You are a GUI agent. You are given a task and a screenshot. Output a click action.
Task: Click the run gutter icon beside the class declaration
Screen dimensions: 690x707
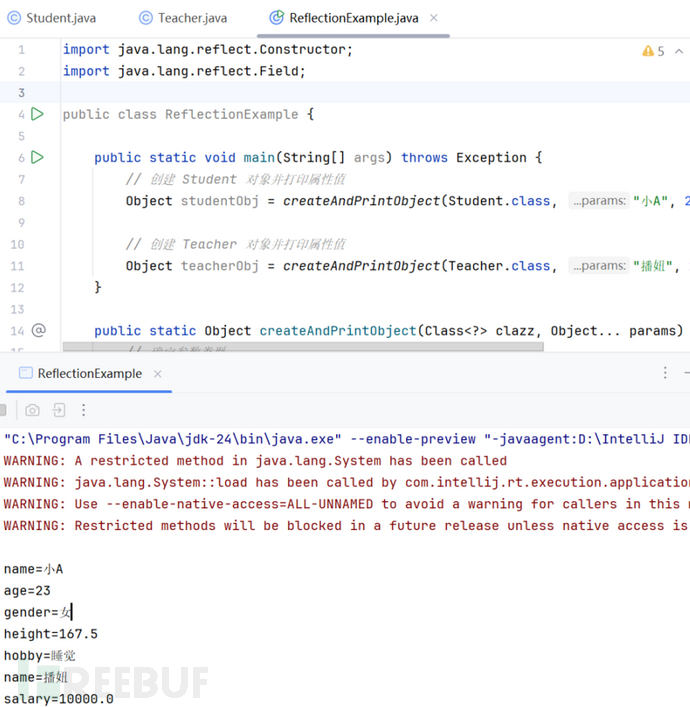tap(37, 114)
